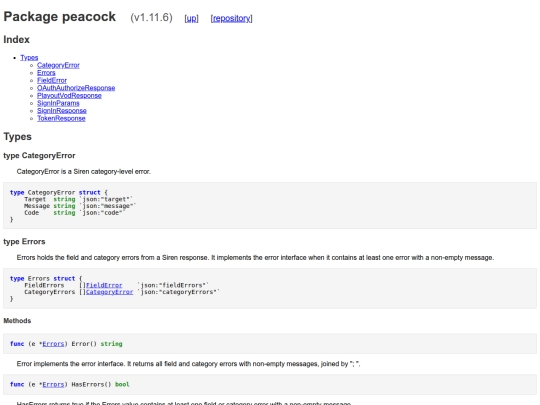540x405 pixels.
Task: Click the json:"fieldErrors" tag text
Action: pos(173,285)
